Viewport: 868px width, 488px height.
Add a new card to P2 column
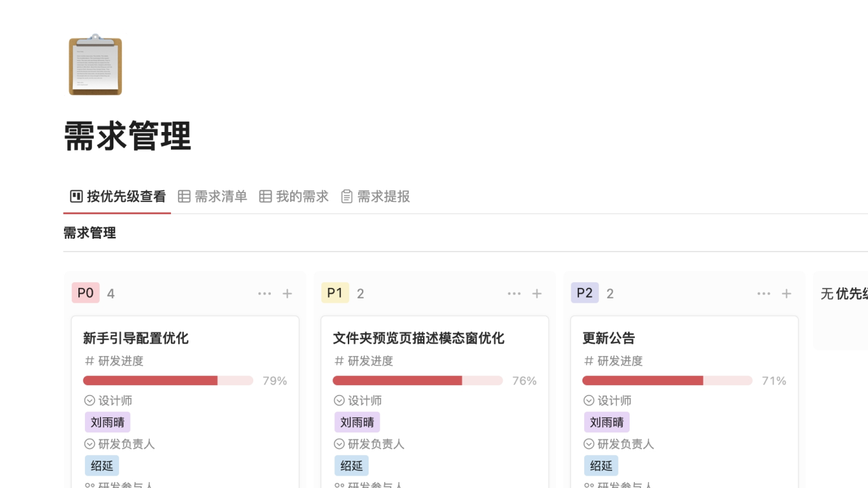coord(786,294)
